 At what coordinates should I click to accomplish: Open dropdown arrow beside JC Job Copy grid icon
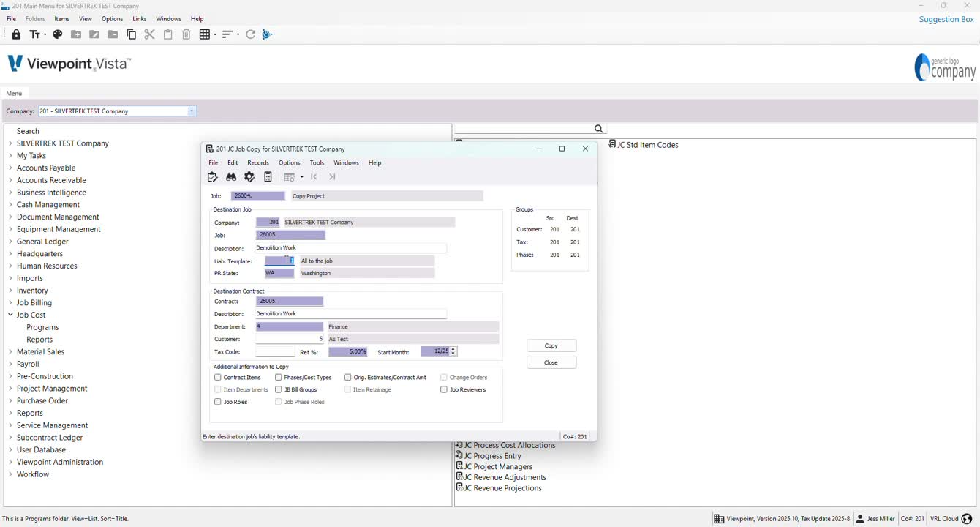(301, 177)
